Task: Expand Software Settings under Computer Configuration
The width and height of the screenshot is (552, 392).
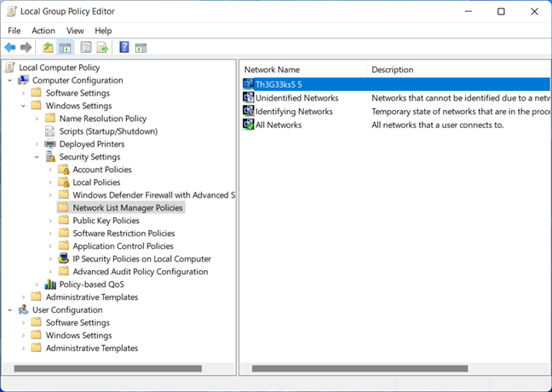Action: coord(23,93)
